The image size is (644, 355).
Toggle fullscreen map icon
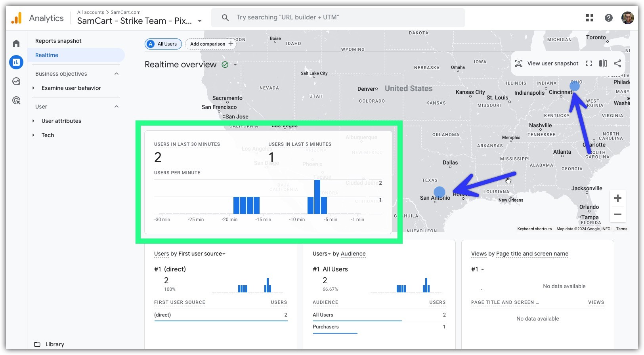[589, 63]
